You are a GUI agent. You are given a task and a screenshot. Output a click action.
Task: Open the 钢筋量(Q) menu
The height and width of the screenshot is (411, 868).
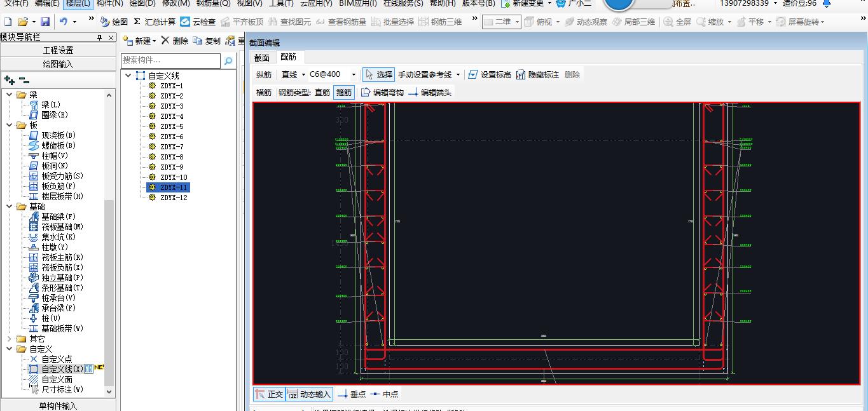click(x=213, y=3)
